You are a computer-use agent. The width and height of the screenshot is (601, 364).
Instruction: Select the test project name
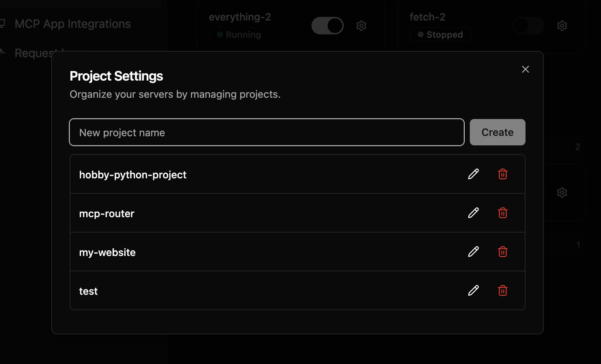[88, 291]
